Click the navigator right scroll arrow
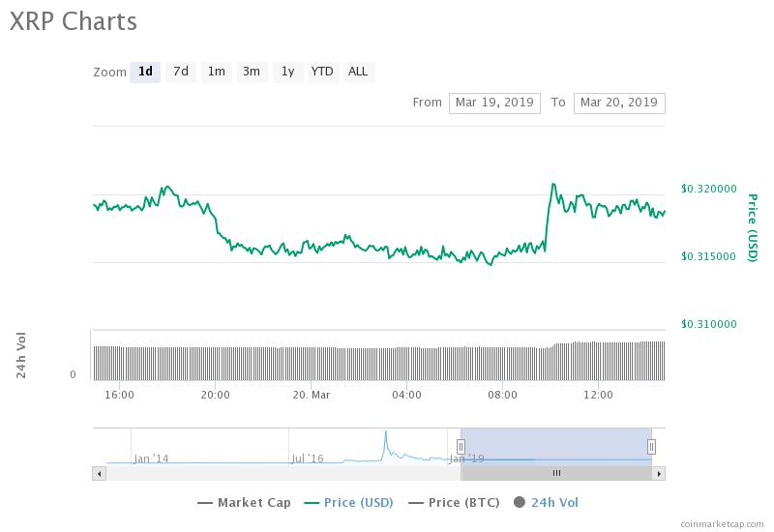774x532 pixels. (659, 474)
